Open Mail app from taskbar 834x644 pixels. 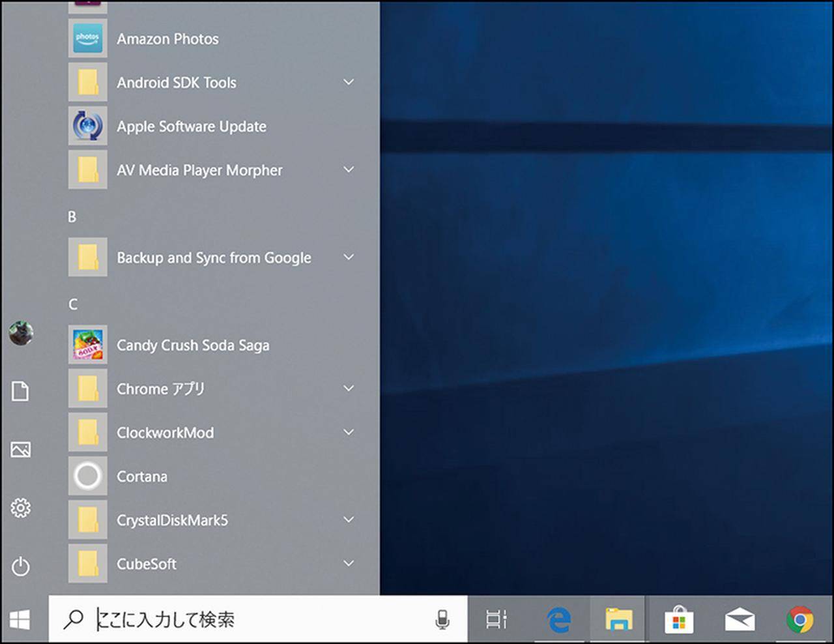click(x=740, y=620)
